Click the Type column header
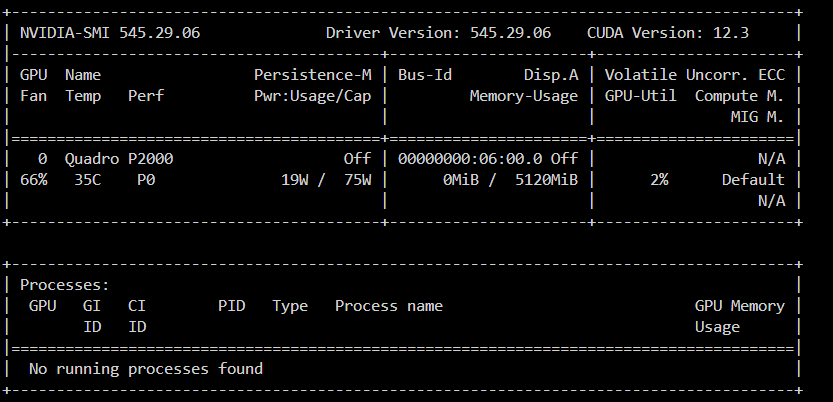 click(290, 307)
